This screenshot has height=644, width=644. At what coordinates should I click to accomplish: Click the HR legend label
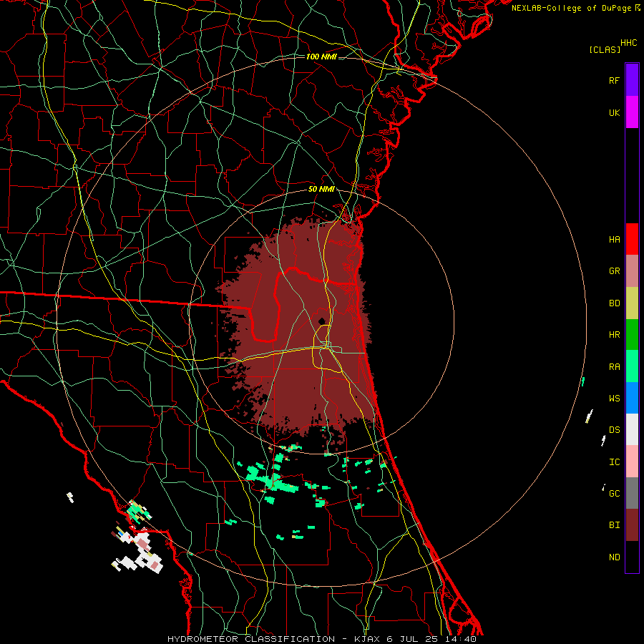(x=614, y=335)
